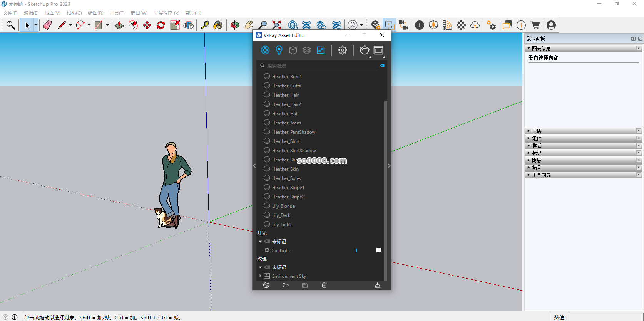Choose the Tape Measure tool
This screenshot has width=644, height=321.
205,25
